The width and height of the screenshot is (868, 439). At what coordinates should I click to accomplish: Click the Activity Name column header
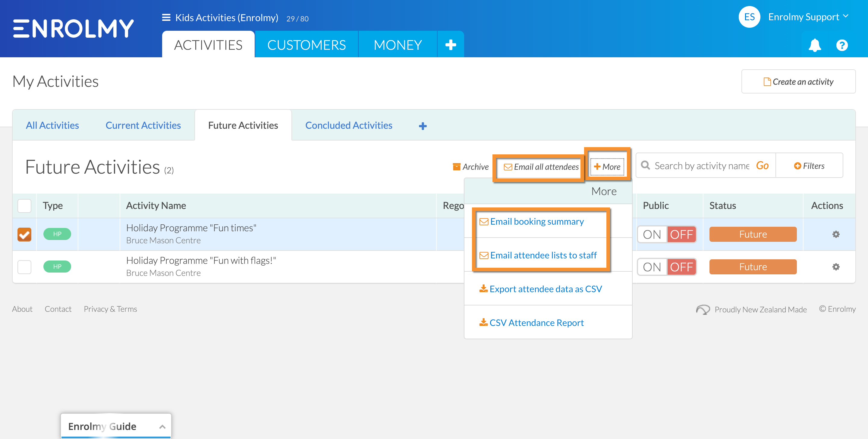point(156,205)
